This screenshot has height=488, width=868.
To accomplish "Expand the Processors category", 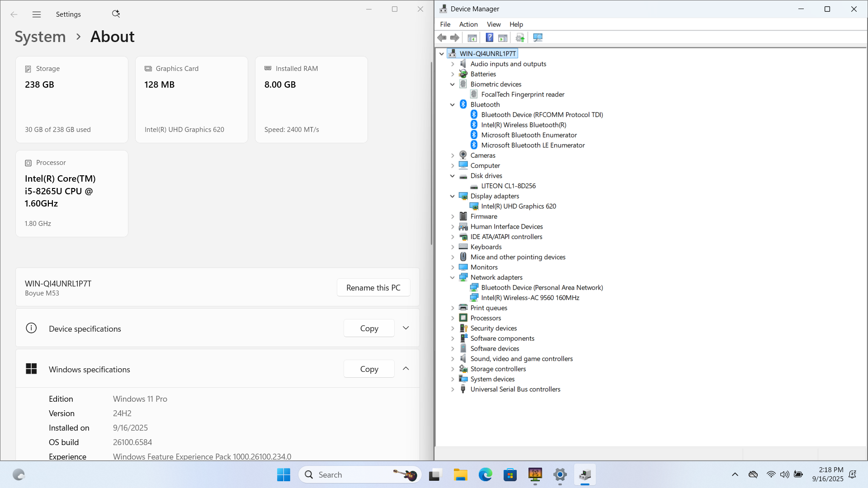I will 453,318.
